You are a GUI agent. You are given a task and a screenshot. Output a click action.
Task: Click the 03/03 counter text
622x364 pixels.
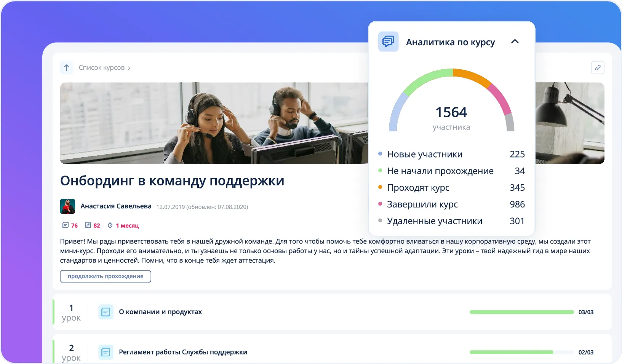tap(586, 312)
